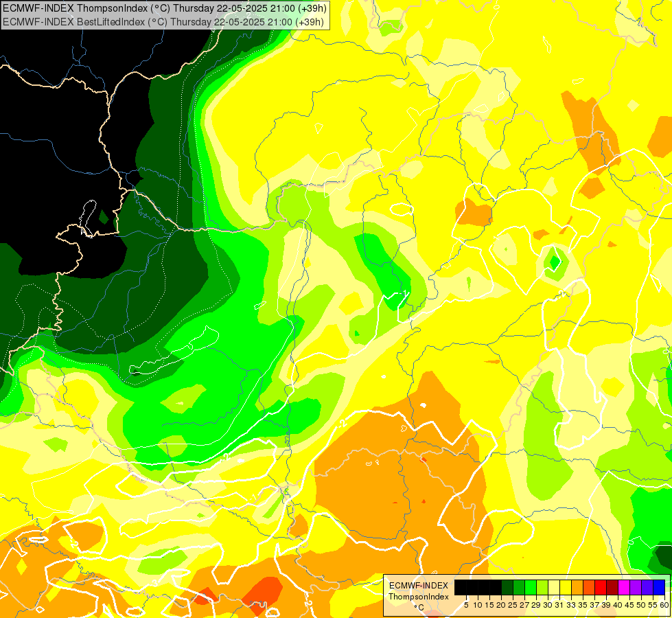
Task: Click the legend scale value 30
Action: coord(548,605)
